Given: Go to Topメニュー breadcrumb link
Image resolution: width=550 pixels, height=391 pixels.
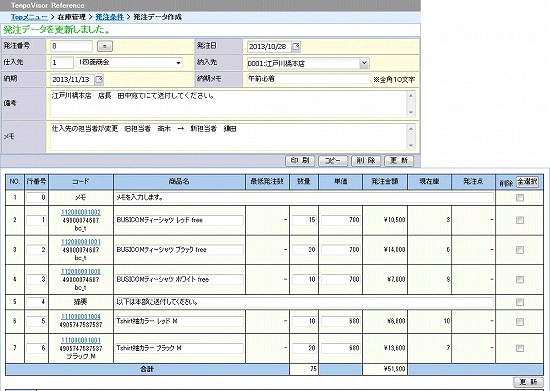Looking at the screenshot, I should (29, 17).
